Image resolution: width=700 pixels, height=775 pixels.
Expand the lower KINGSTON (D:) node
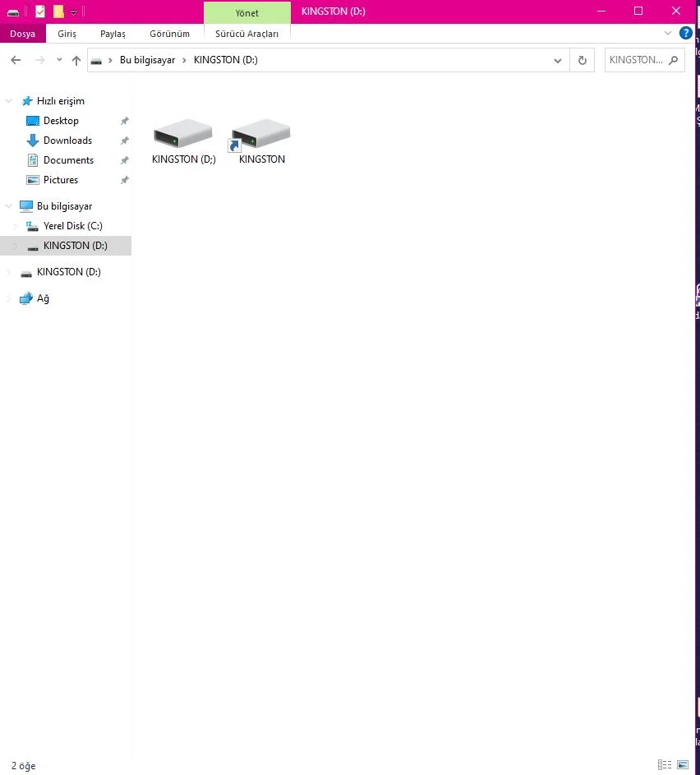[x=9, y=272]
